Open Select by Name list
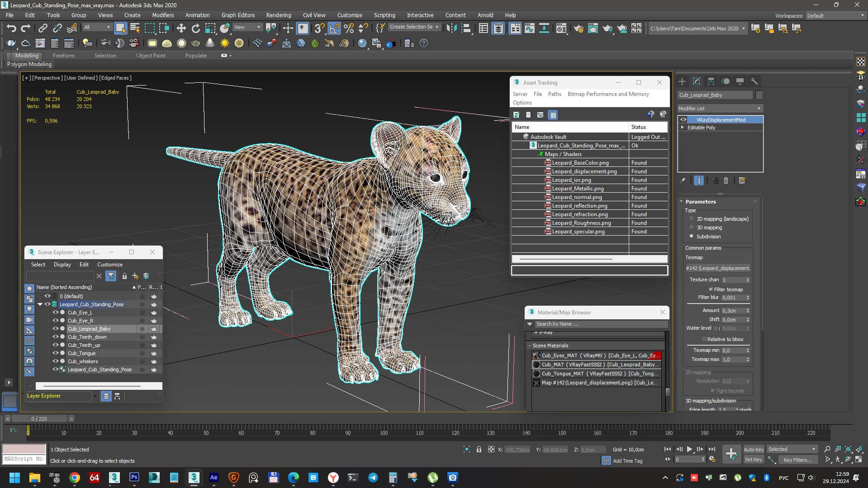The width and height of the screenshot is (868, 488). (135, 28)
